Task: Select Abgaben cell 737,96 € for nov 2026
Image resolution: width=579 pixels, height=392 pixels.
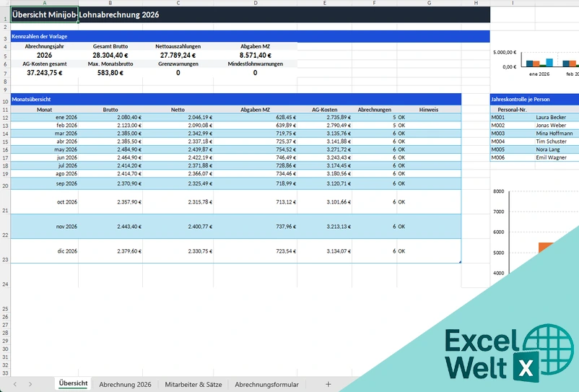Action: coord(255,227)
